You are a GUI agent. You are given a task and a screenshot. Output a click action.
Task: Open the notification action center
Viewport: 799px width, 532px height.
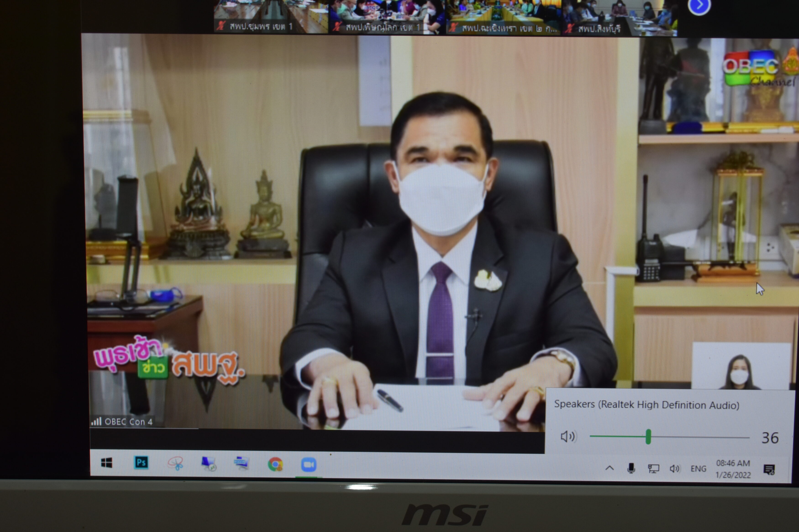pyautogui.click(x=769, y=470)
